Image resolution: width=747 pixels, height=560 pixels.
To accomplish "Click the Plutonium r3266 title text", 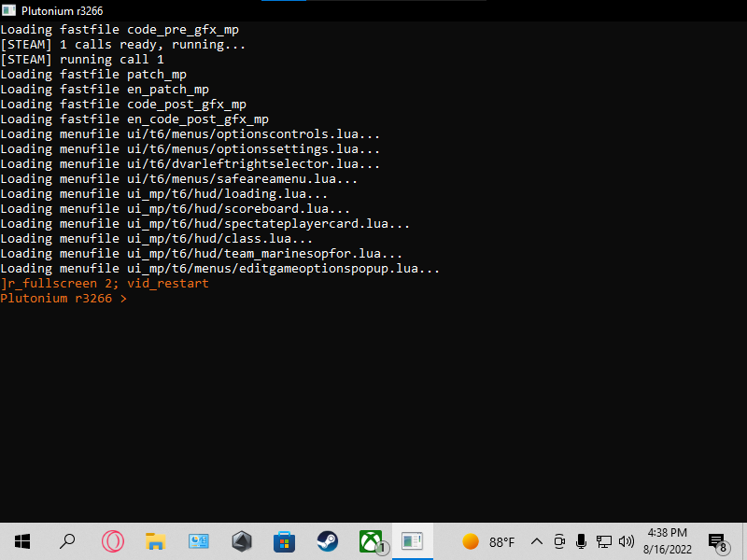I will [x=62, y=11].
